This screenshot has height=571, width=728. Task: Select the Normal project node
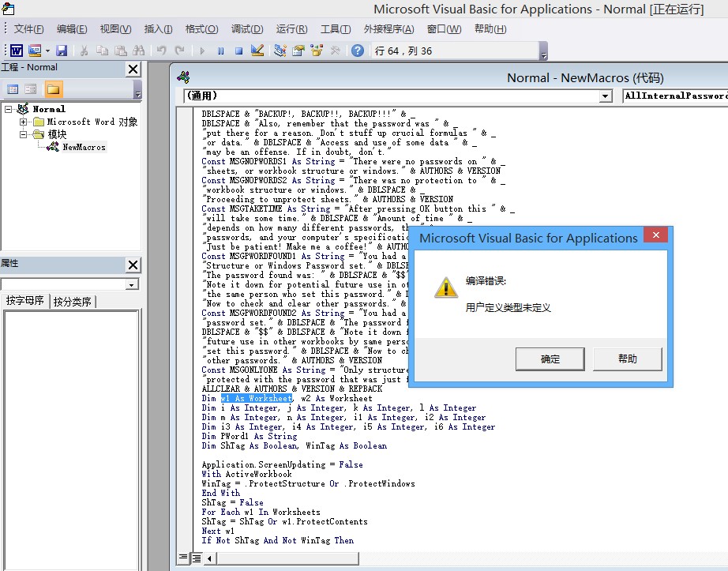pyautogui.click(x=49, y=109)
